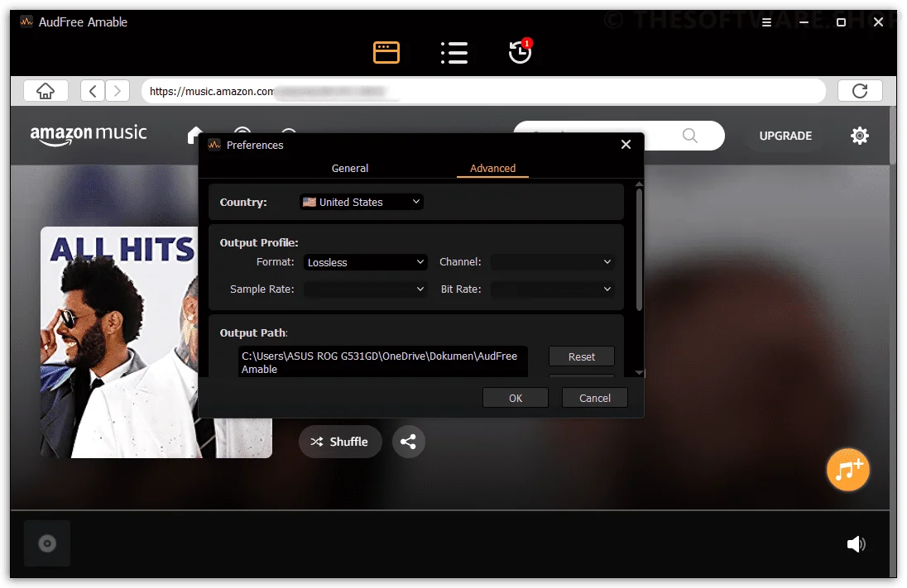Screen dimensions: 907x588
Task: Open the Sample Rate dropdown
Action: [366, 289]
